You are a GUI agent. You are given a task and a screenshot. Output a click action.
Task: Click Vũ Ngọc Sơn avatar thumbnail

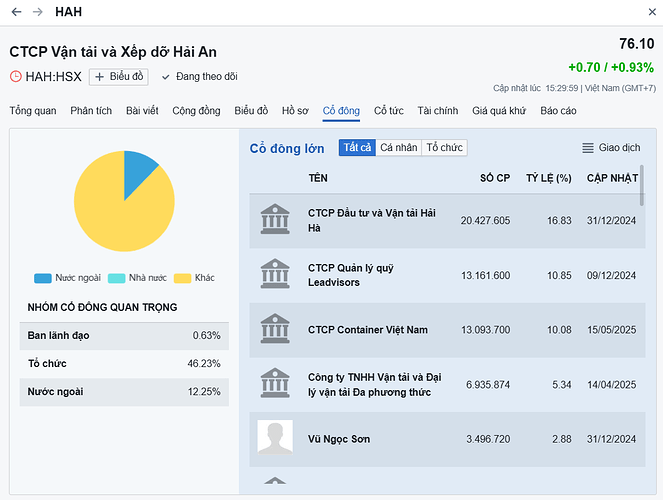[275, 439]
